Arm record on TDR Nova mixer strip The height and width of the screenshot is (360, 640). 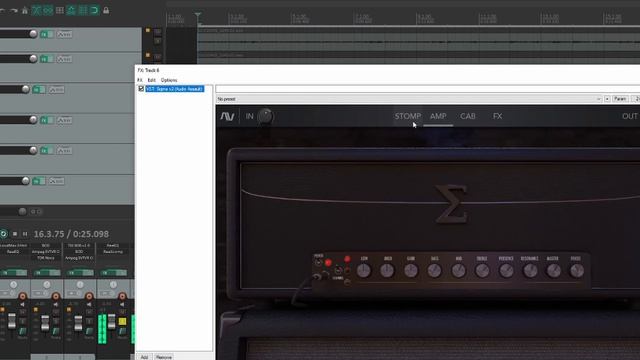pos(56,296)
